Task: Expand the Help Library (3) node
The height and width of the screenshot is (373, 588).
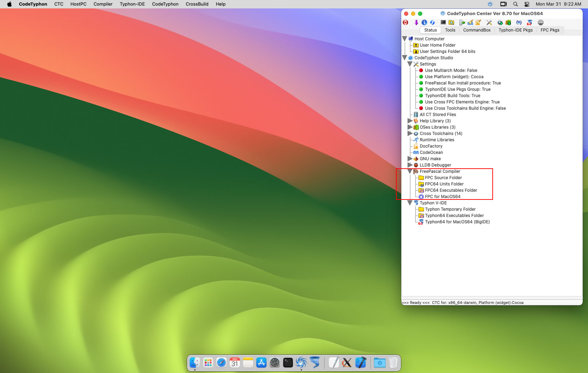Action: coord(410,121)
